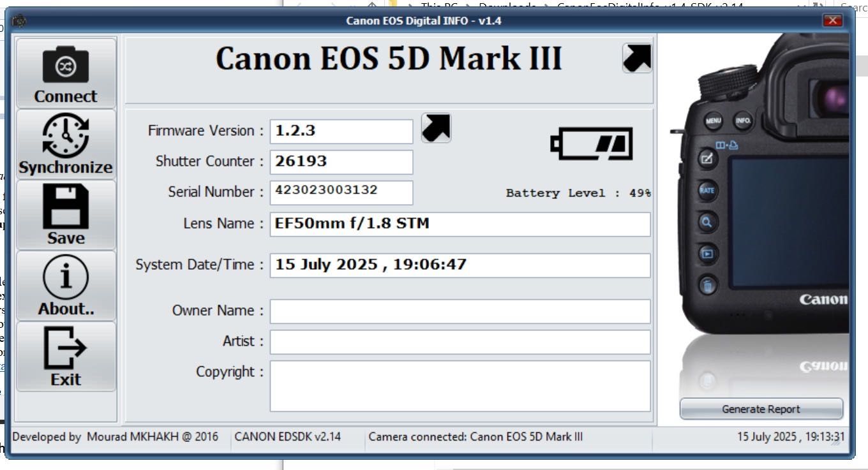Click the battery level icon

coord(592,144)
